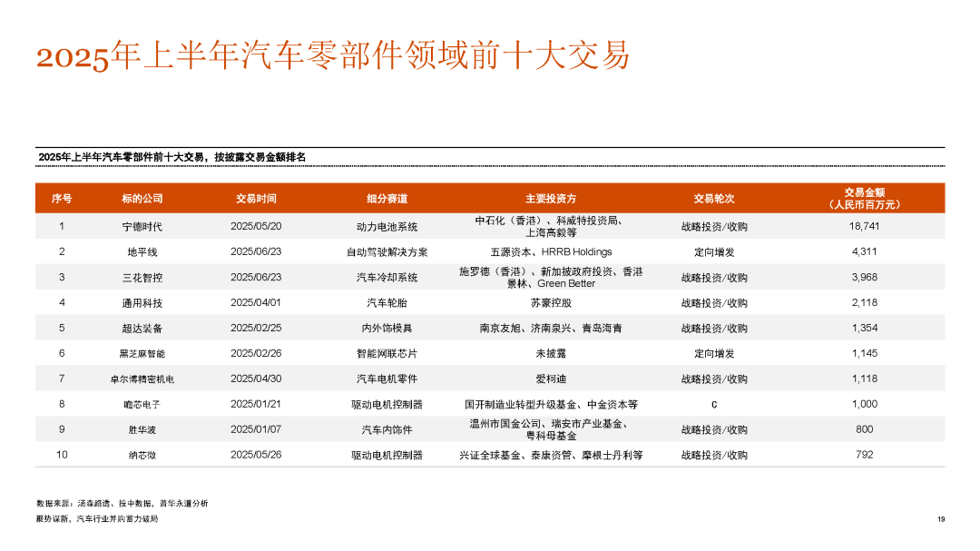Select the 纳芯微 company cell

pos(142,456)
